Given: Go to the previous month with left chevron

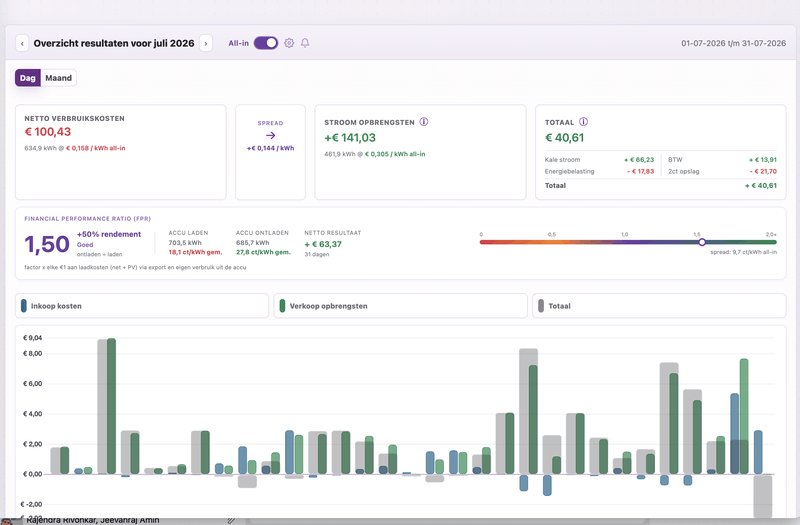Looking at the screenshot, I should pos(22,43).
